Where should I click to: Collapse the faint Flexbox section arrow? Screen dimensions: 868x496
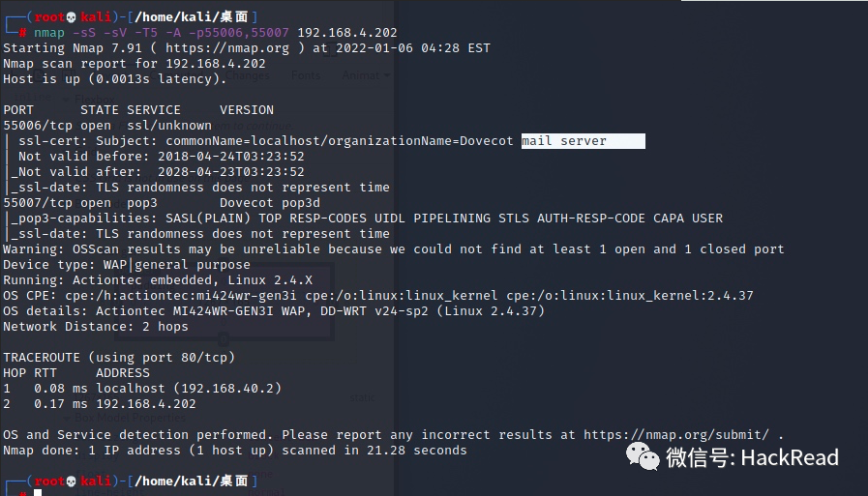tap(67, 100)
